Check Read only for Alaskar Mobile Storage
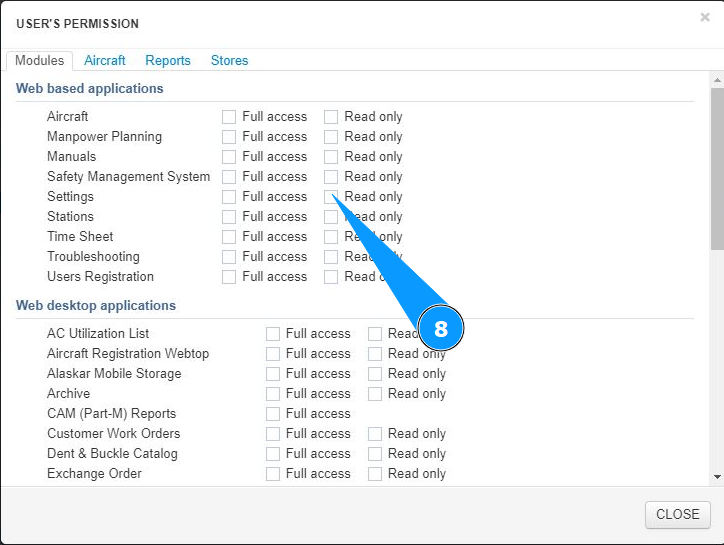 pyautogui.click(x=375, y=374)
